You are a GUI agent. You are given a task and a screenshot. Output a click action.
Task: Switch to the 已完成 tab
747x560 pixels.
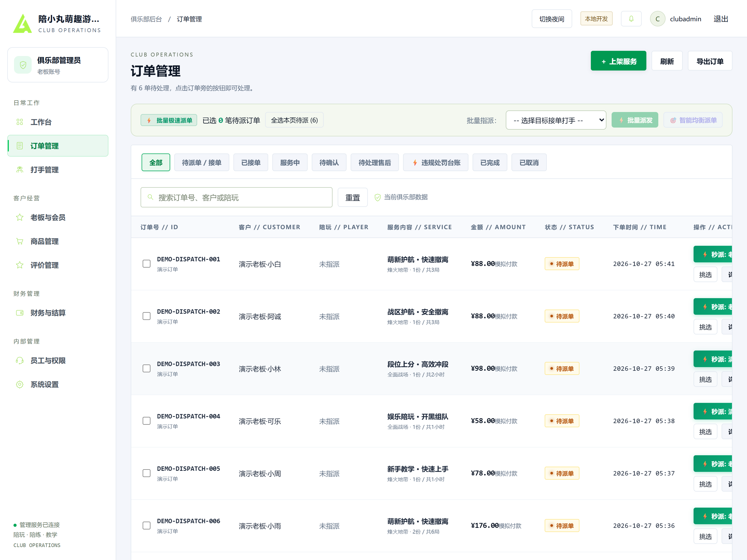pos(490,163)
